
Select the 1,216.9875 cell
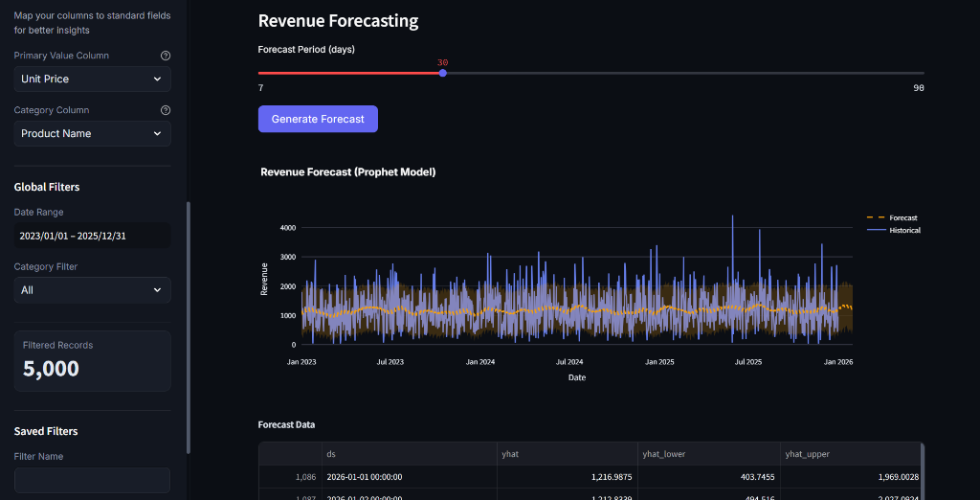click(568, 477)
